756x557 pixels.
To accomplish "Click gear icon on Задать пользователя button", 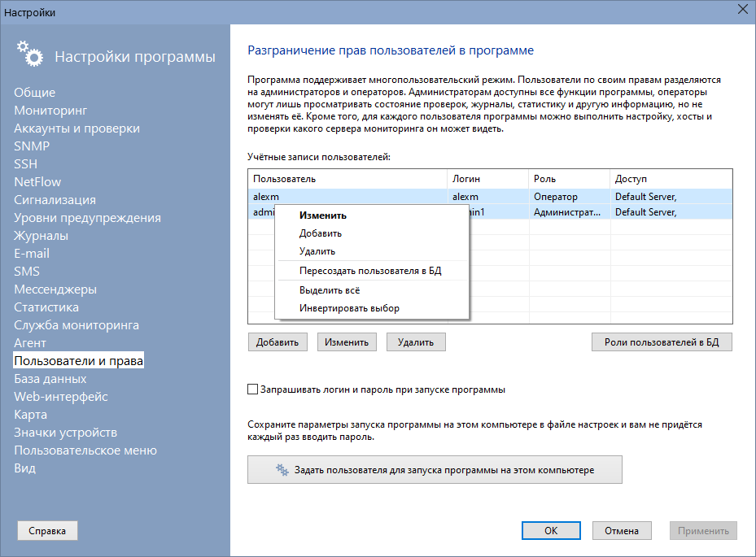I will (282, 470).
